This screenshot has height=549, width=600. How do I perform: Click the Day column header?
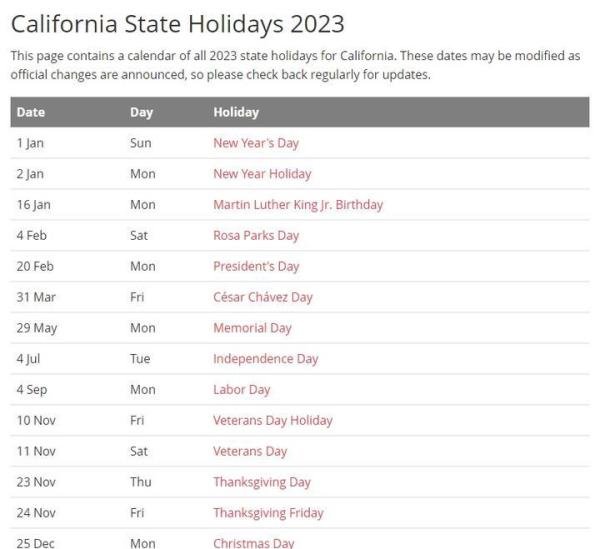pos(142,112)
